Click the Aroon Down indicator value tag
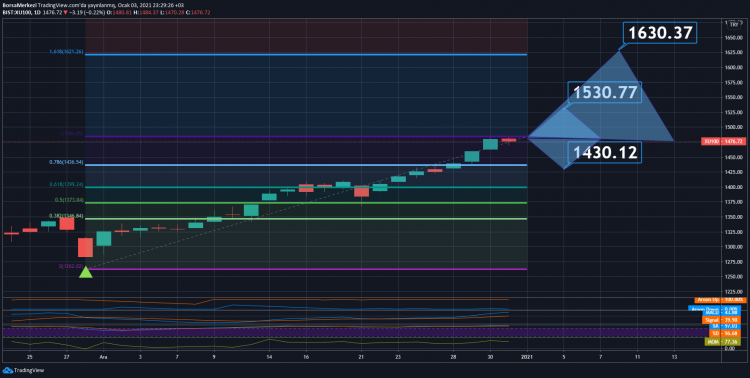 (x=715, y=308)
